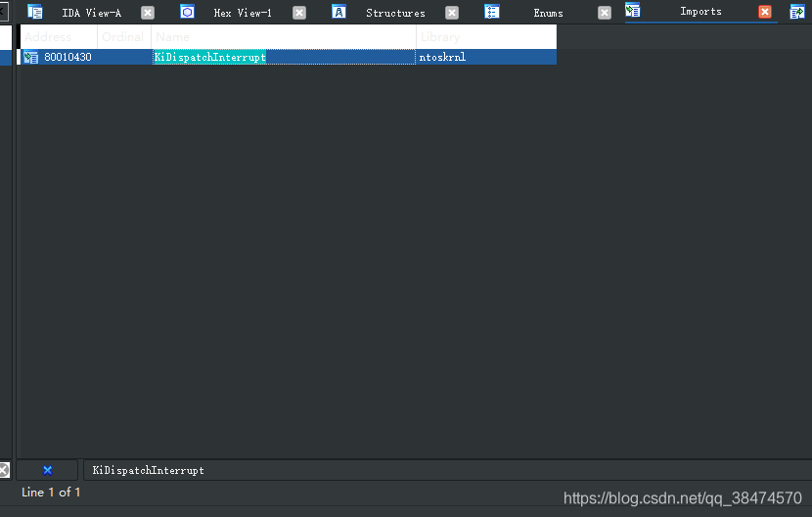This screenshot has height=517, width=812.
Task: Click the Enums tab icon
Action: (x=492, y=12)
